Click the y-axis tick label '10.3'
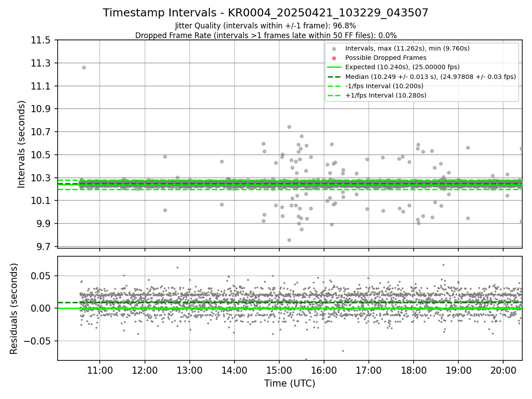The image size is (532, 399). [41, 178]
